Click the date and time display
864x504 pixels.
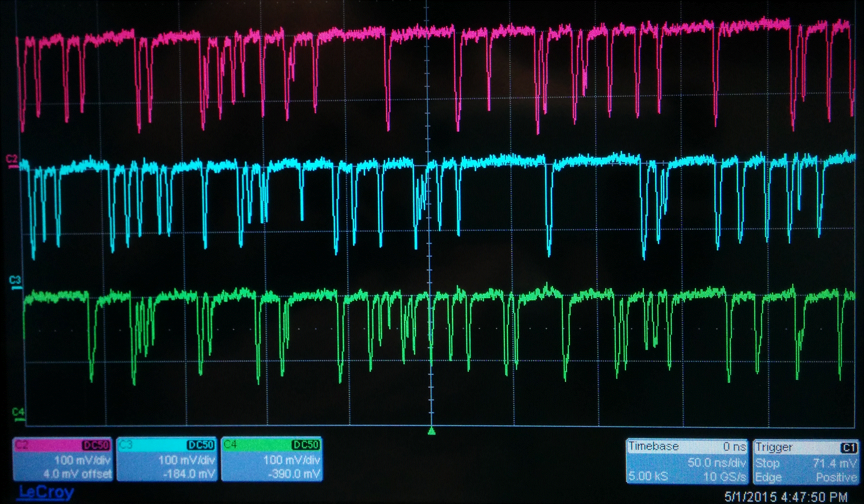coord(785,497)
